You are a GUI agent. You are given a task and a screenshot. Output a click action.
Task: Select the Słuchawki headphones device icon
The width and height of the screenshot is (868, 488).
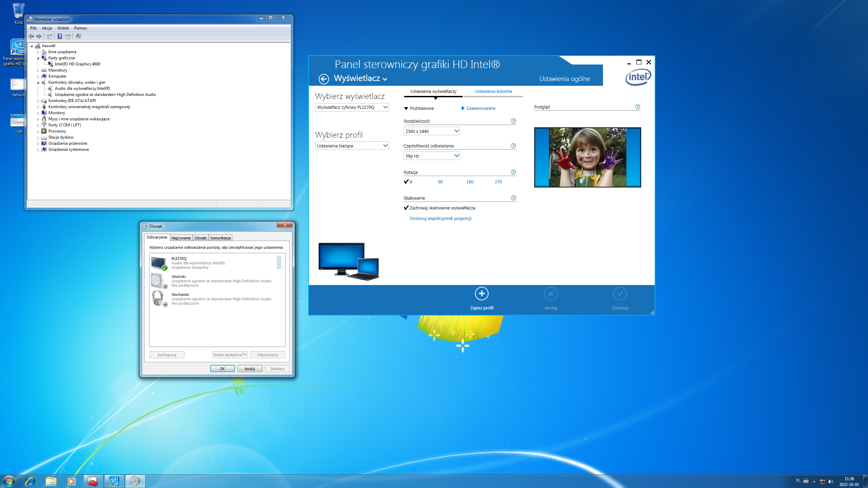159,299
